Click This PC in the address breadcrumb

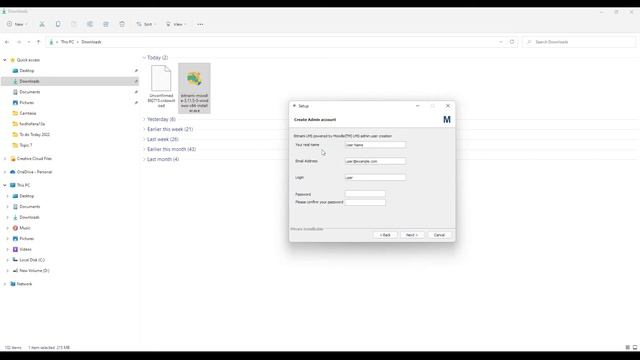[x=67, y=42]
